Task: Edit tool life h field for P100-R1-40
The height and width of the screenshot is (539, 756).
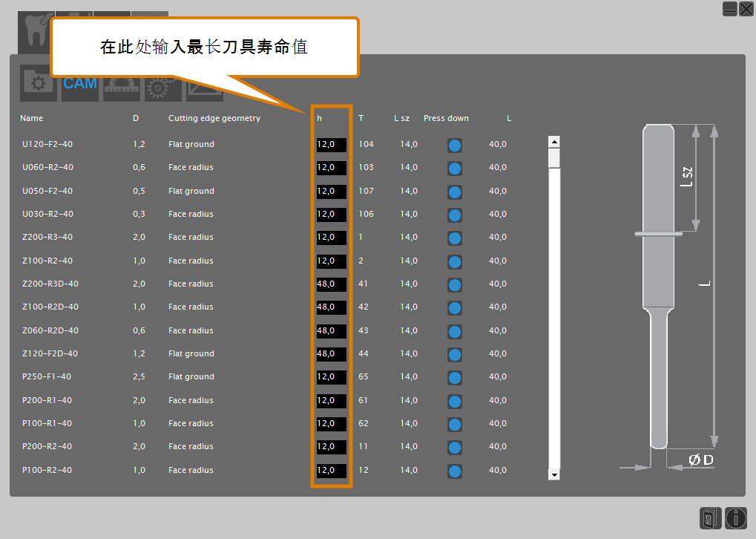Action: point(331,424)
